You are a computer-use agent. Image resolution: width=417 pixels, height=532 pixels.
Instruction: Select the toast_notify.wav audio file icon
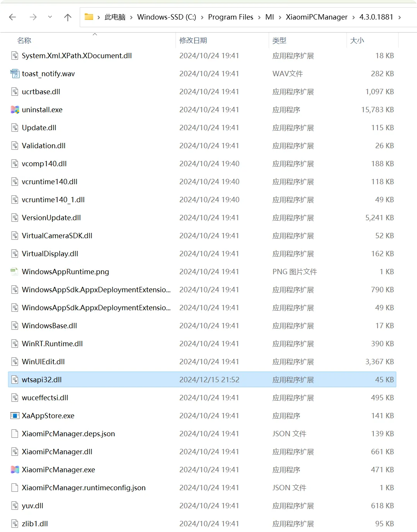15,74
